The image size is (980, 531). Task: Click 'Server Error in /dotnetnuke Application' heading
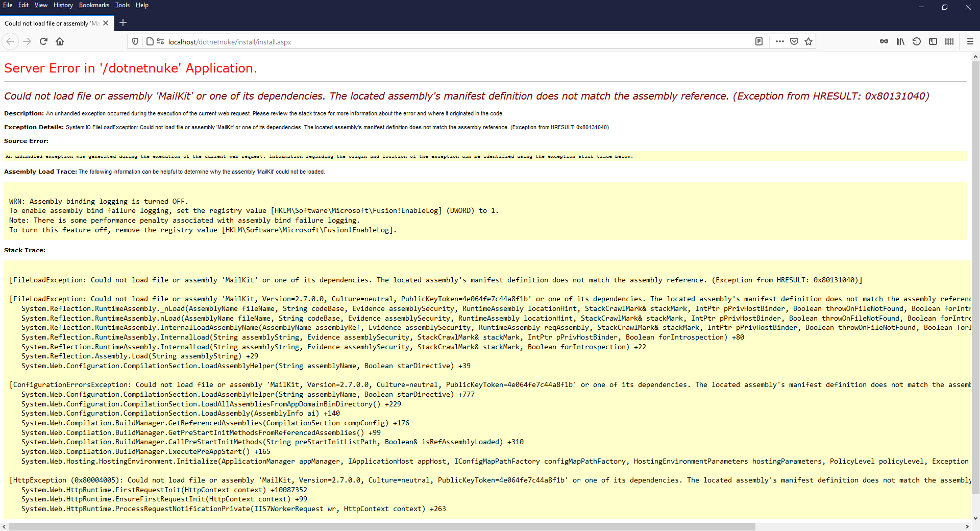coord(131,68)
